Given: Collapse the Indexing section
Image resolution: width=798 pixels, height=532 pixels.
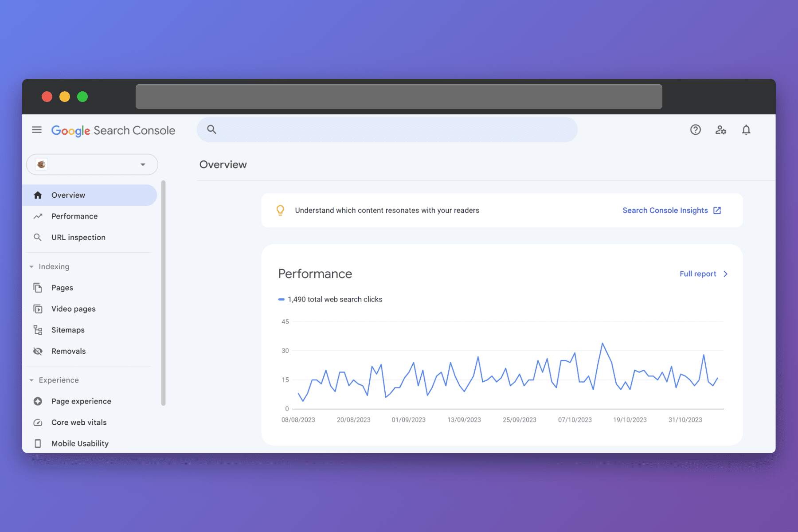Looking at the screenshot, I should point(31,267).
